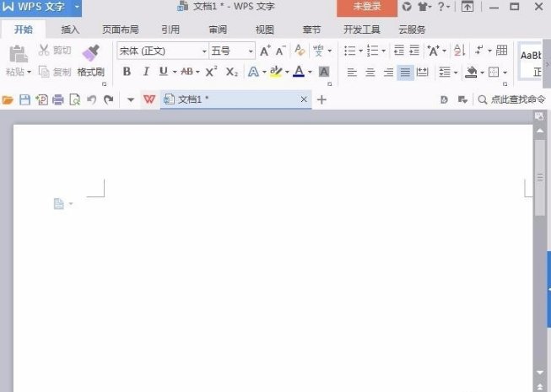Viewport: 551px width, 392px height.
Task: Expand the WPS 文字 application menu arrow
Action: pos(77,6)
